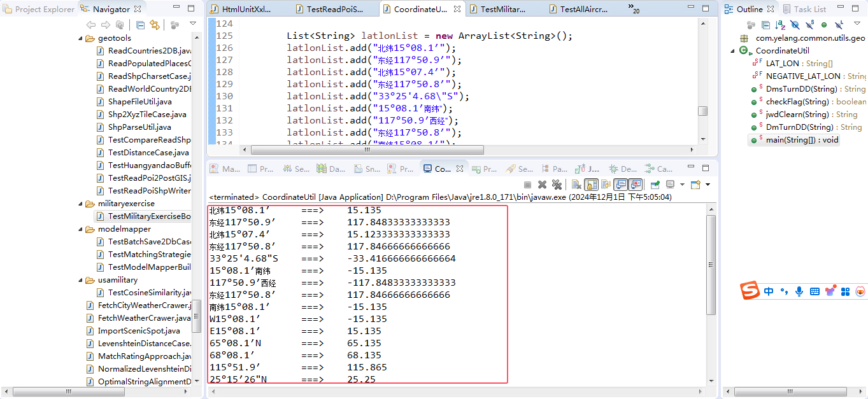Select the com.yelang.common.utils.geo package entry
868x399 pixels.
[x=802, y=38]
